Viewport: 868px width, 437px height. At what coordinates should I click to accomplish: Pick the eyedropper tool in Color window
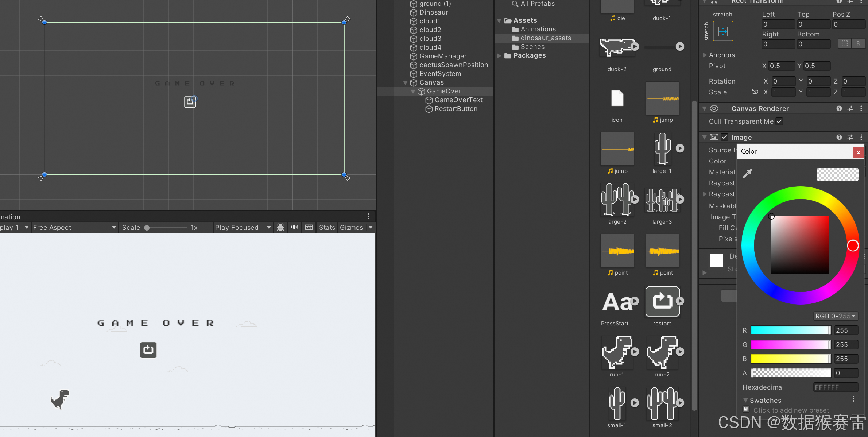[748, 173]
